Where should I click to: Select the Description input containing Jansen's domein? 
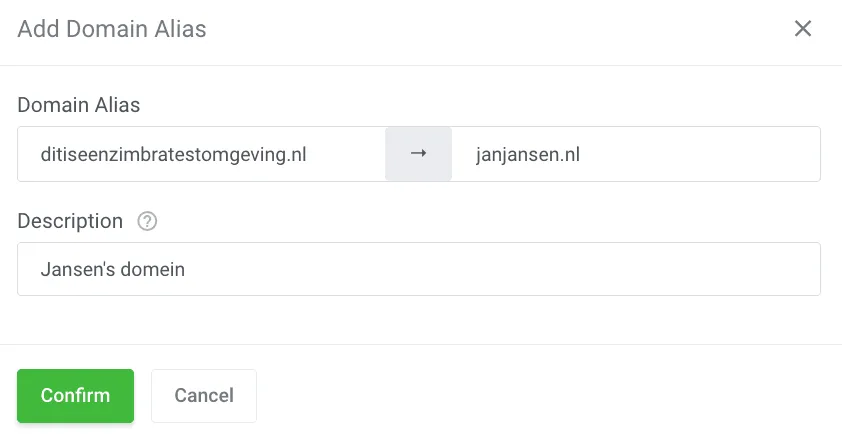click(419, 269)
